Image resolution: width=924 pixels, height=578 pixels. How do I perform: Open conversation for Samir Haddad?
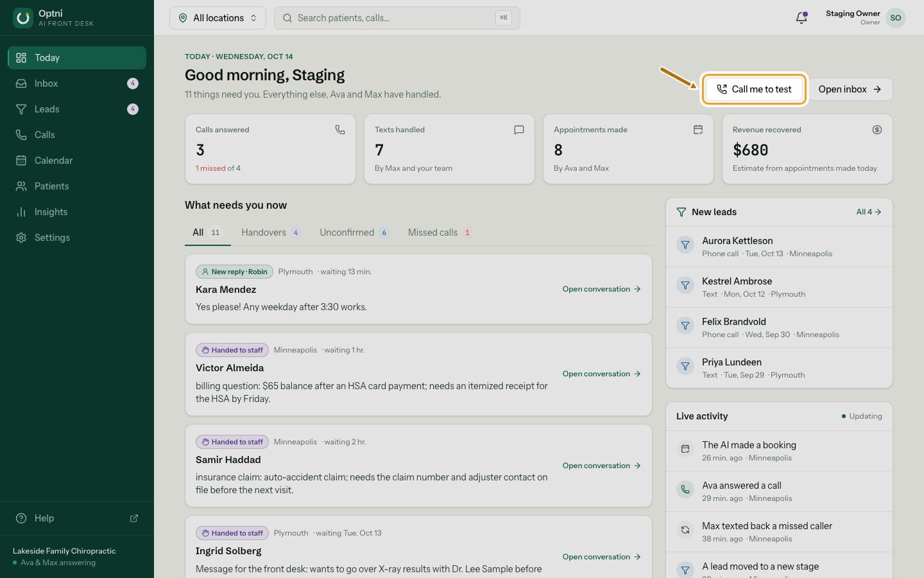point(602,466)
